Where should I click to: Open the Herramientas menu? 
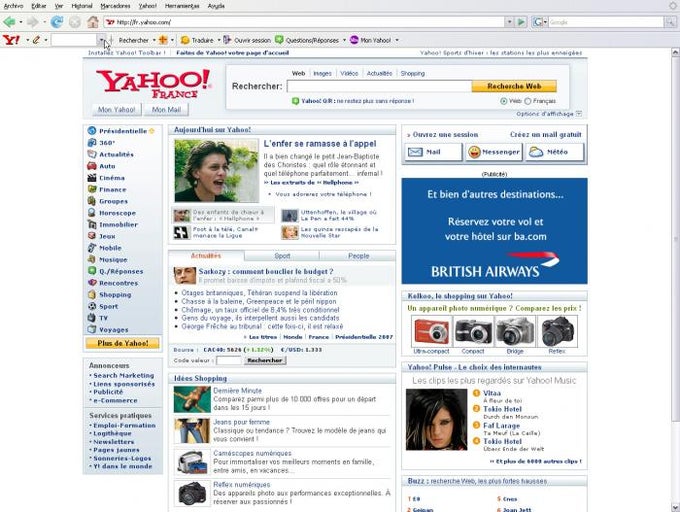182,6
